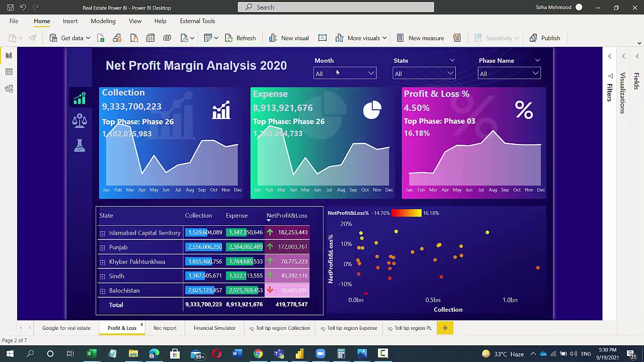
Task: Click the Dataverse swirl icon
Action: point(167,38)
